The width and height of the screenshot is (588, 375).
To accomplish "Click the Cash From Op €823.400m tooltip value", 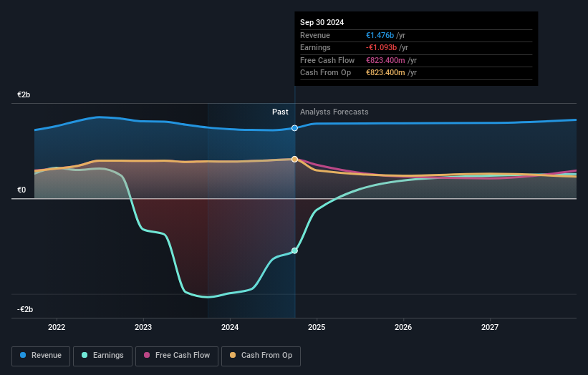I will [x=385, y=73].
